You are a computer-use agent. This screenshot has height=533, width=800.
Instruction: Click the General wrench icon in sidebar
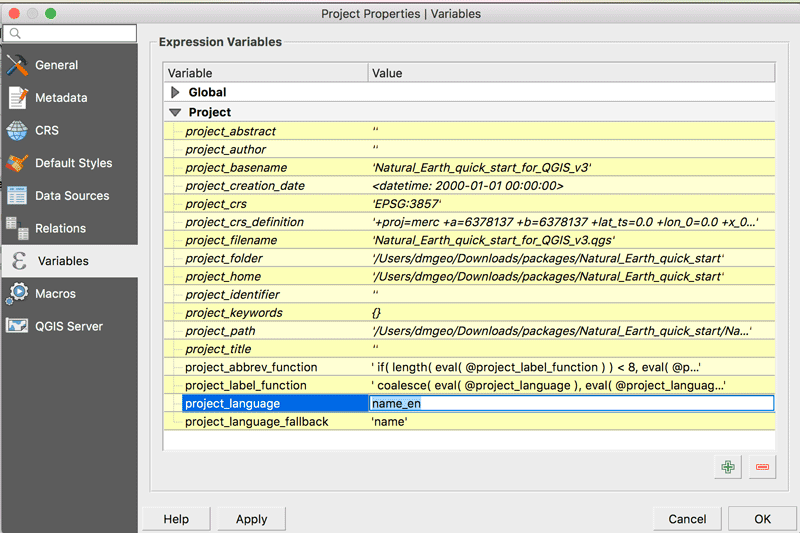tap(17, 65)
